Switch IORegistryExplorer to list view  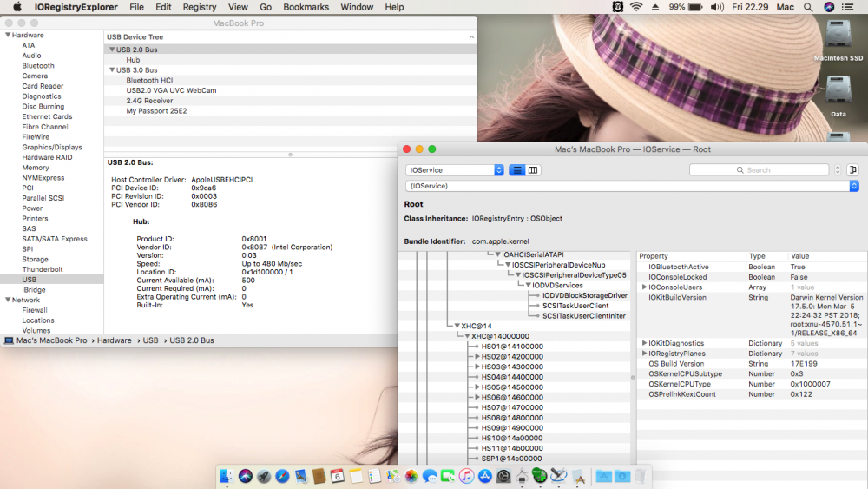pos(517,170)
